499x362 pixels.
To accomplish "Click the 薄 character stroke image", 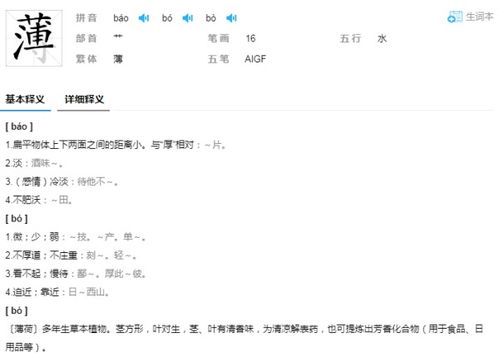I will [34, 38].
